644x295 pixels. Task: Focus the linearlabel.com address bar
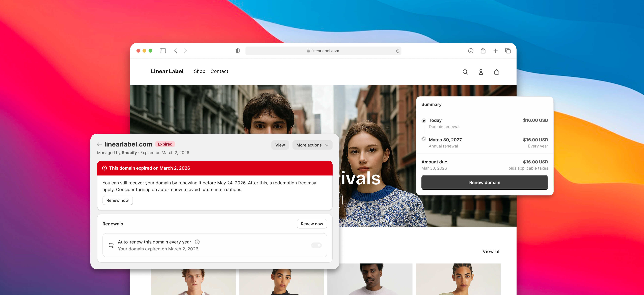point(323,51)
